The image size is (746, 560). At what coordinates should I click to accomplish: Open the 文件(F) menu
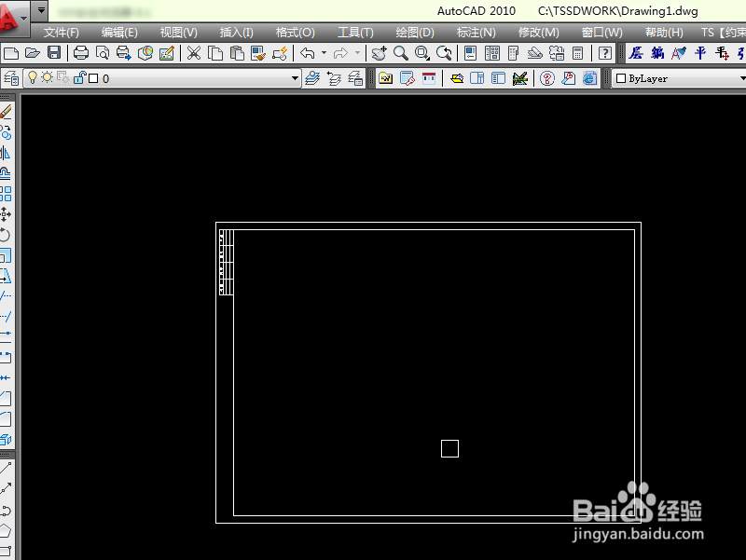61,33
